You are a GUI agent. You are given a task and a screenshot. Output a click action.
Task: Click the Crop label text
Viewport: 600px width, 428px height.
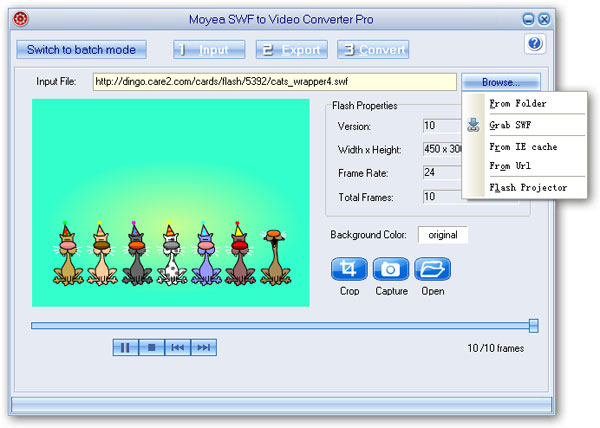click(349, 291)
